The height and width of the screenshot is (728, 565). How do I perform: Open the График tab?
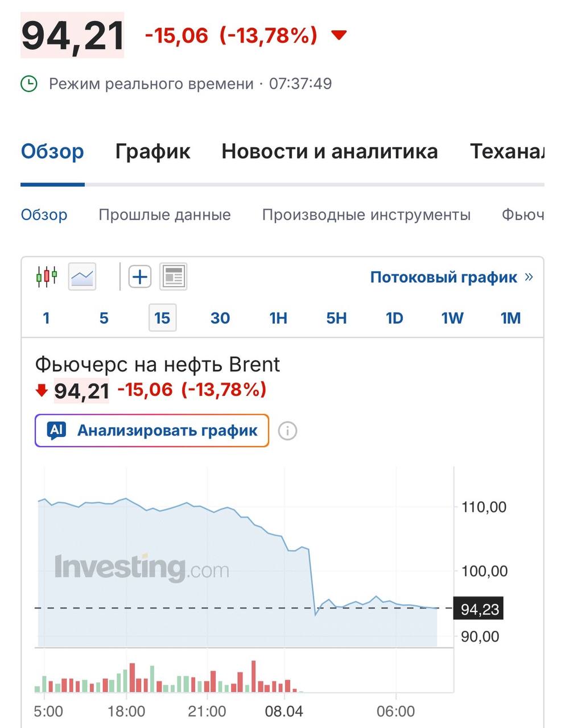click(152, 151)
